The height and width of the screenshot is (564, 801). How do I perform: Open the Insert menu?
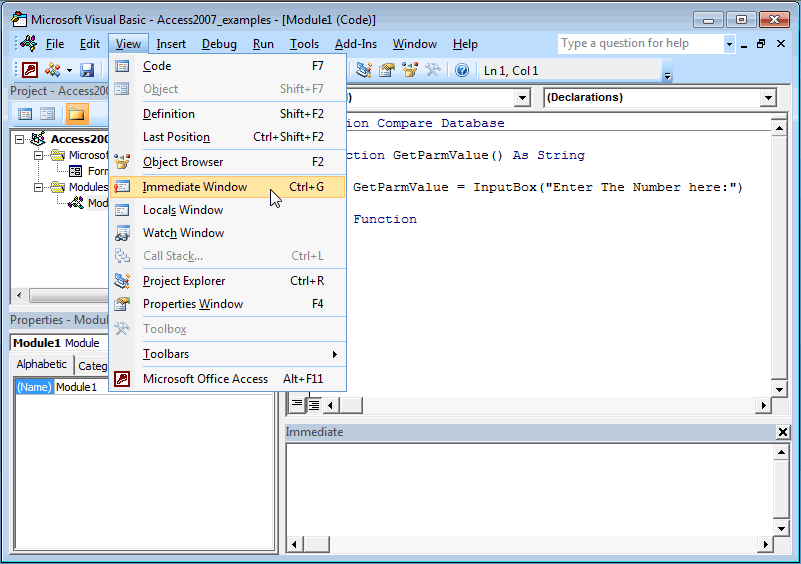[171, 44]
